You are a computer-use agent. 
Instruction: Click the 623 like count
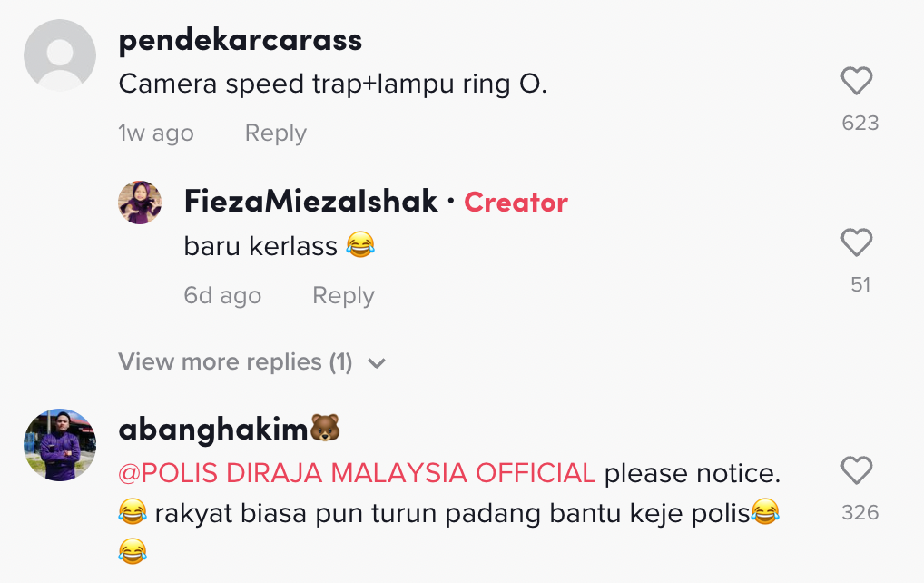860,124
